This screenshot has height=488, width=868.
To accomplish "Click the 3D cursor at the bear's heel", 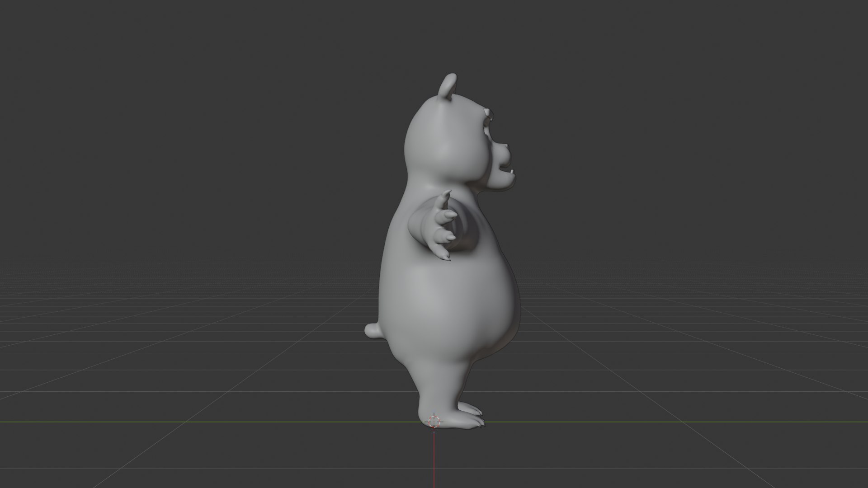I will 434,422.
